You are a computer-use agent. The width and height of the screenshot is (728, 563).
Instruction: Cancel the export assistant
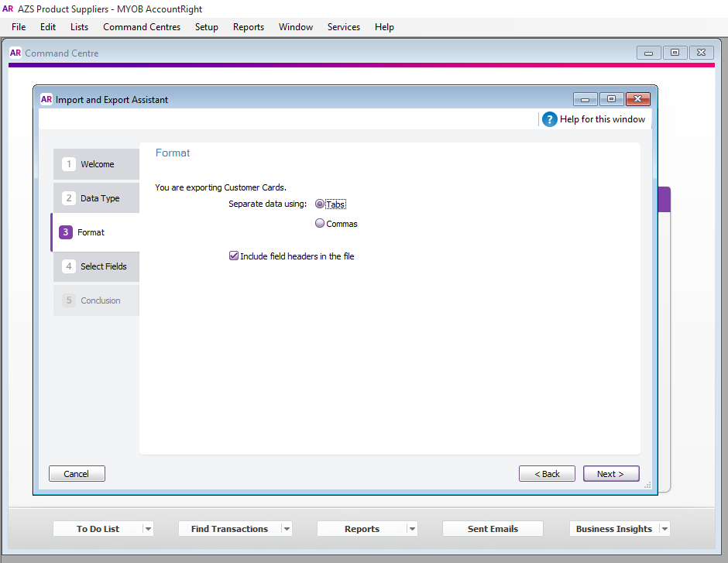pyautogui.click(x=77, y=473)
